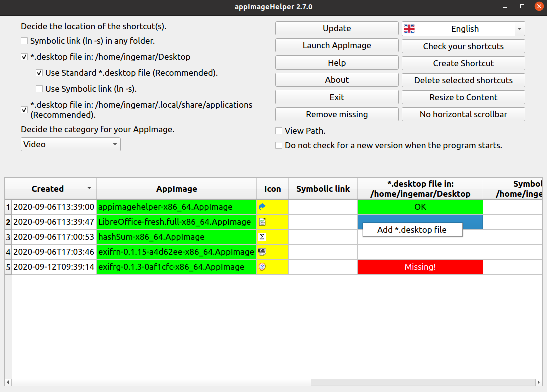Maximize the appImageHelper window
Image resolution: width=547 pixels, height=392 pixels.
[522, 6]
